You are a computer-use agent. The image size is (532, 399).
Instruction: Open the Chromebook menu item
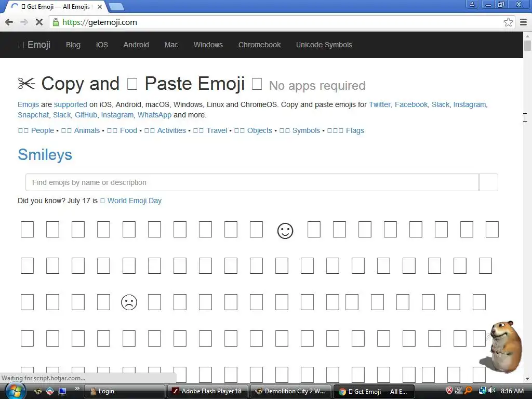coord(259,45)
